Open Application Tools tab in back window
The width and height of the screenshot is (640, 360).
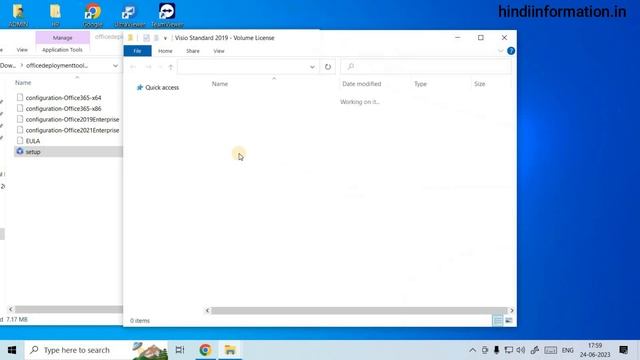pyautogui.click(x=62, y=50)
